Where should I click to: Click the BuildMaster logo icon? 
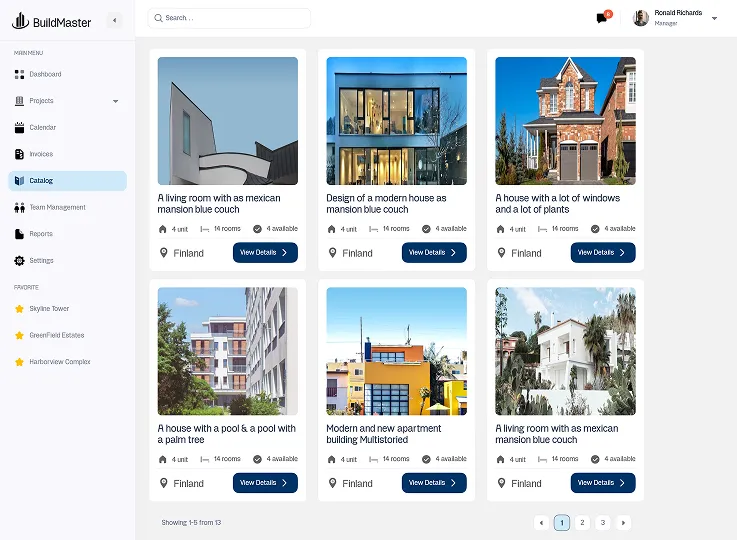click(19, 20)
